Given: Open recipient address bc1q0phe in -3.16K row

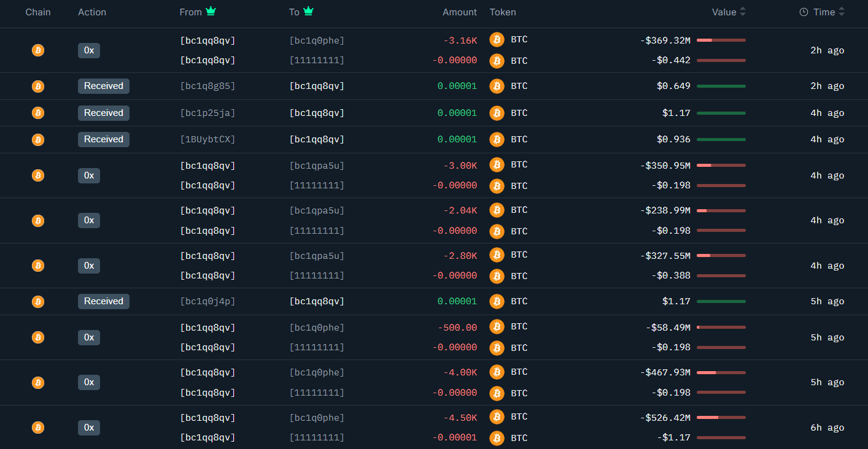Looking at the screenshot, I should coord(317,40).
